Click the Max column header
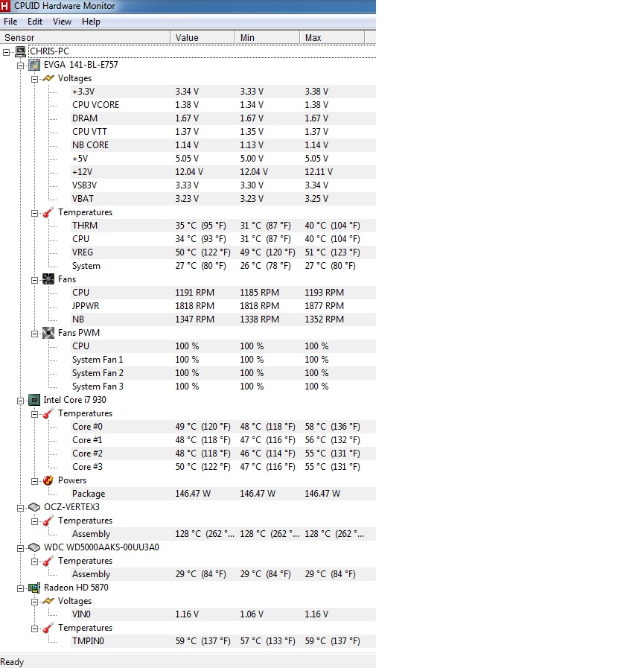Viewport: 644px width, 668px height. (x=332, y=37)
